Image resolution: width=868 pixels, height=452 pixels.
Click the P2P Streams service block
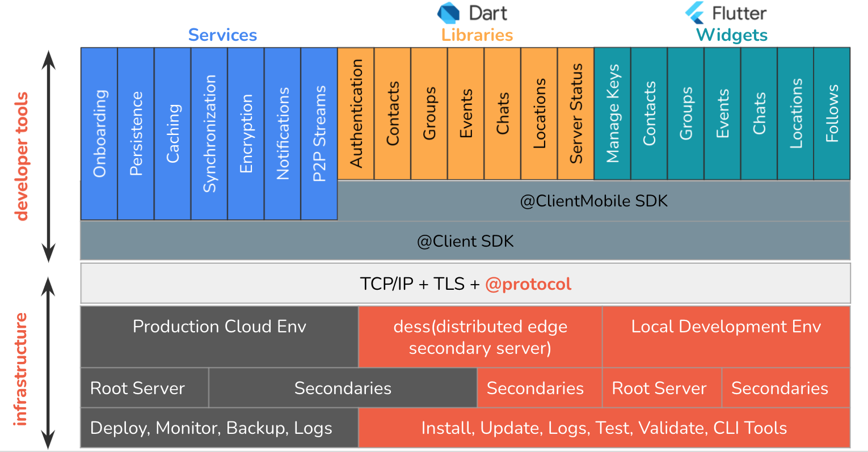(319, 134)
